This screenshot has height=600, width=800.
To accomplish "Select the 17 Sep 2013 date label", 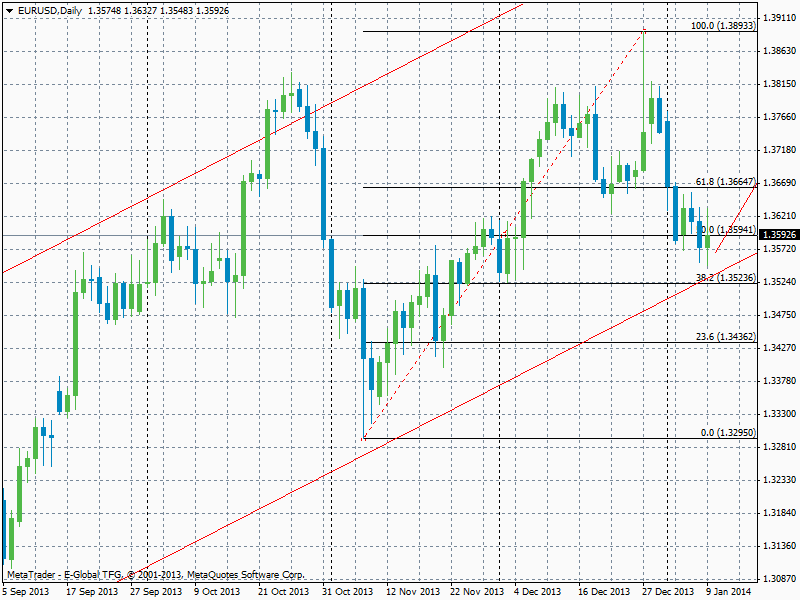I will point(92,591).
